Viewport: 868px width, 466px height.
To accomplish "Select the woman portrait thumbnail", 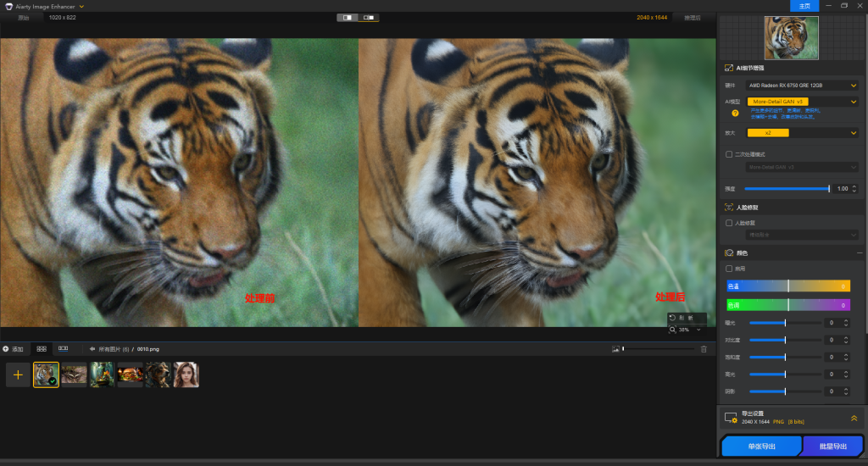I will tap(186, 374).
